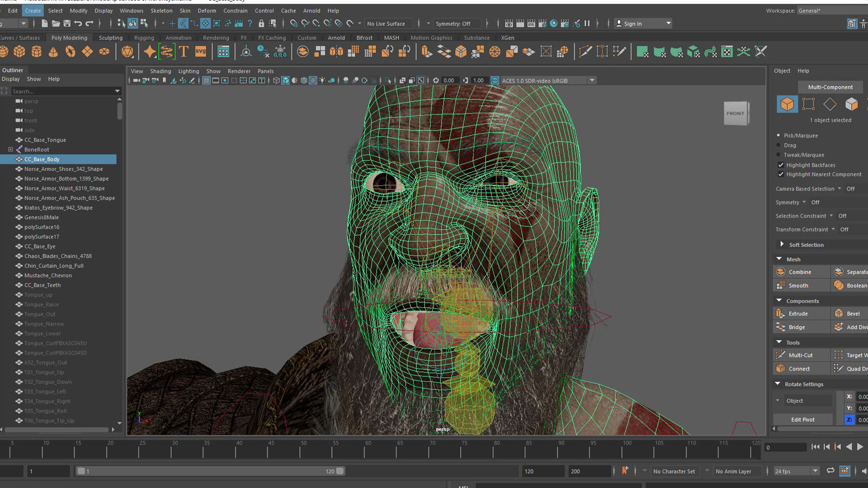This screenshot has height=488, width=868.
Task: Select face component diamond icon
Action: click(x=830, y=104)
